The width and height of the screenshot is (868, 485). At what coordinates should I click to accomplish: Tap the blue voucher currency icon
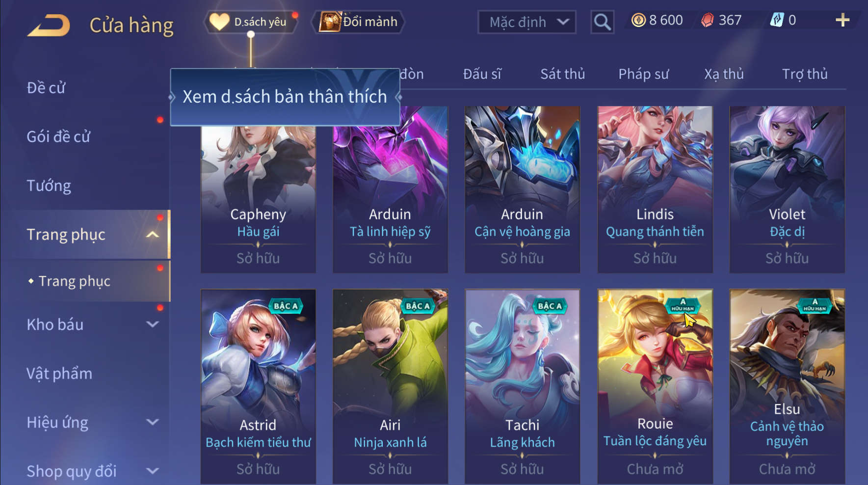777,20
